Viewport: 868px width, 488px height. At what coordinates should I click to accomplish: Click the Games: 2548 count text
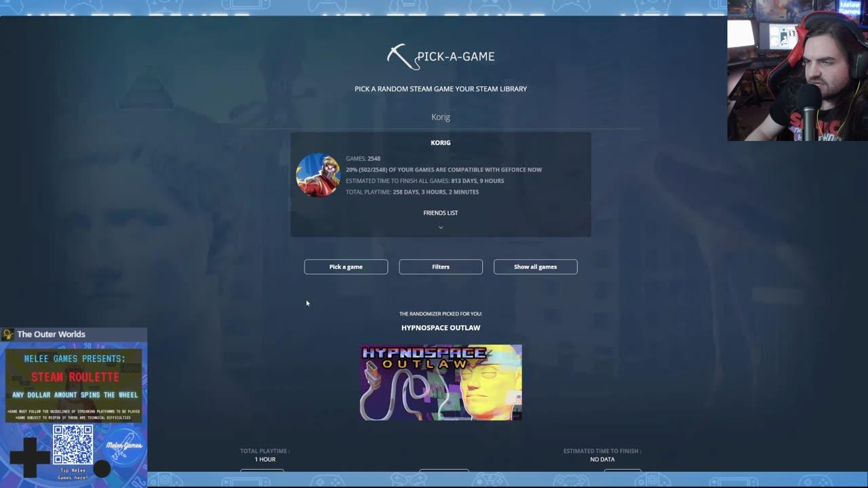pyautogui.click(x=363, y=159)
